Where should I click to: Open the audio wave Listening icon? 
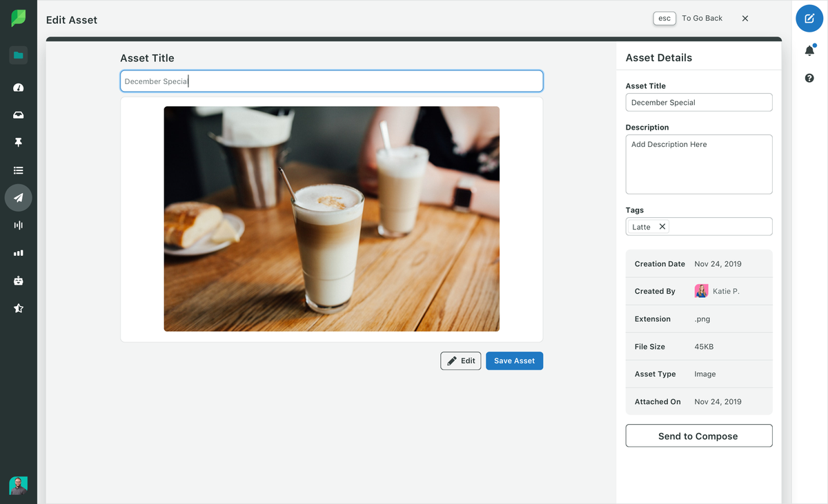(x=19, y=225)
